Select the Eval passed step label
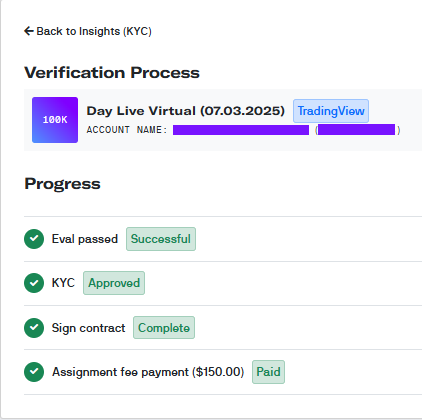 (x=85, y=239)
